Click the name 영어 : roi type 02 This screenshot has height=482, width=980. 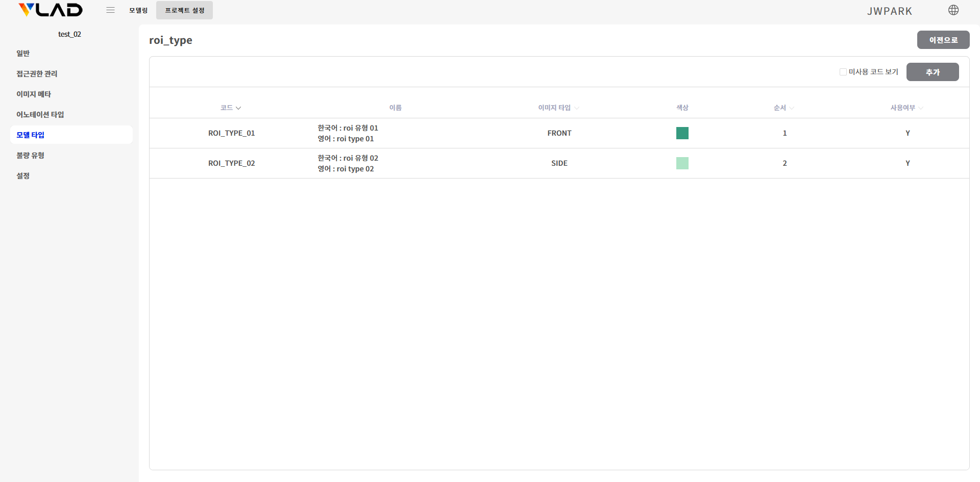[346, 169]
